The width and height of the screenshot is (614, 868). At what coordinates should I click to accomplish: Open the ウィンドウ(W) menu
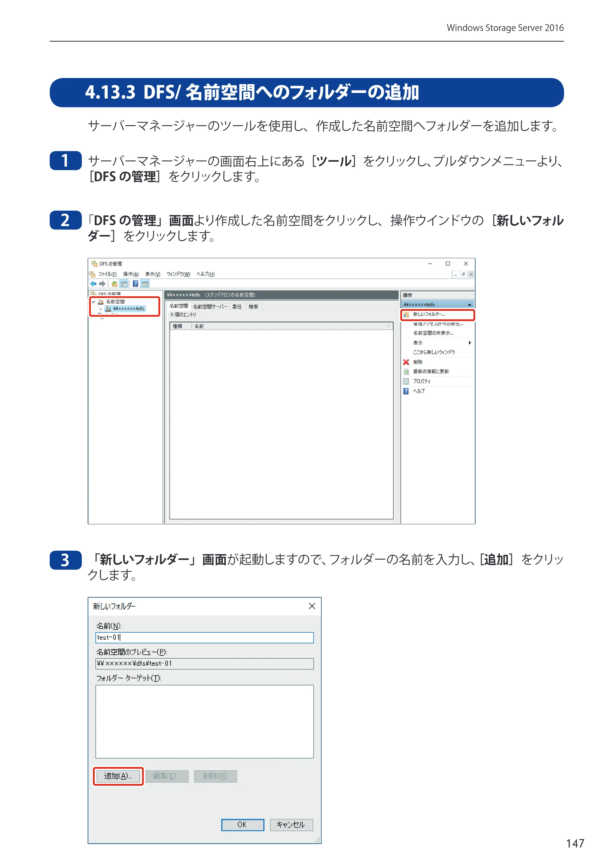point(178,274)
